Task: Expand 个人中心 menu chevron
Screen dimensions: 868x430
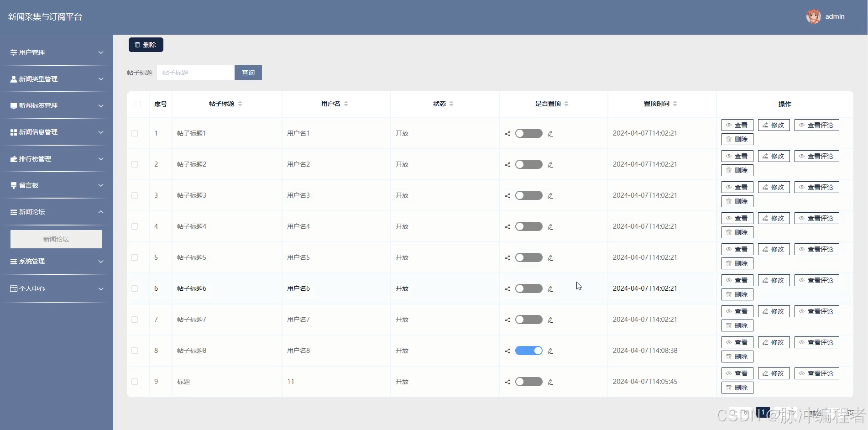Action: pos(101,288)
